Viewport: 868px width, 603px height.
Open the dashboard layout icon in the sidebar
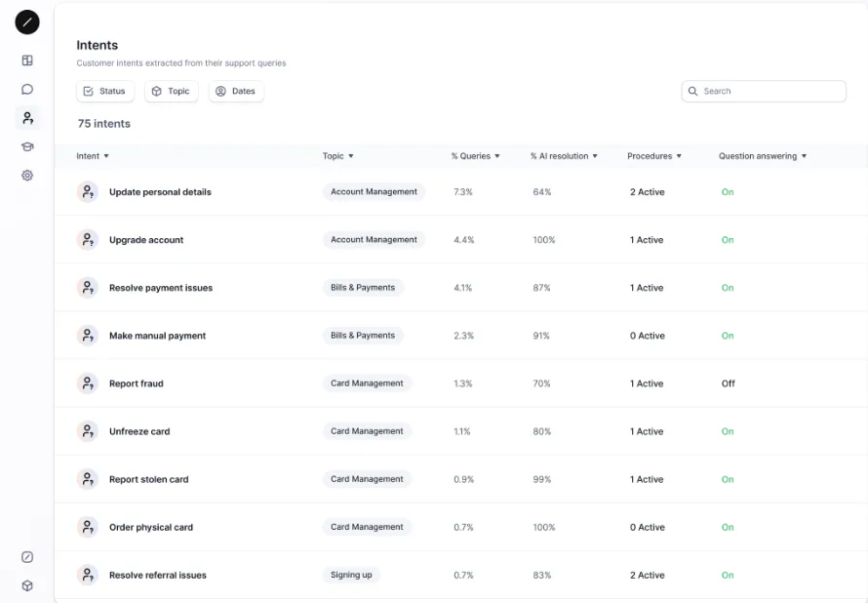[x=27, y=60]
